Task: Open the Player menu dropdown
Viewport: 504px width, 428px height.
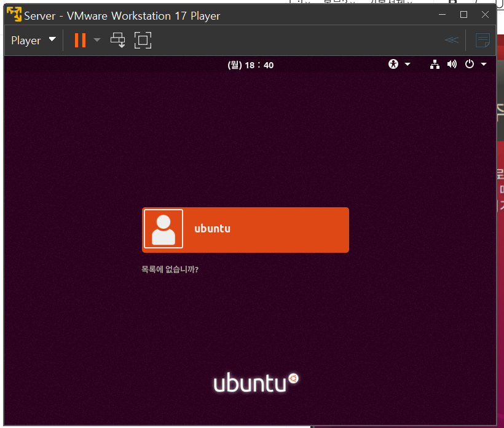Action: tap(33, 40)
